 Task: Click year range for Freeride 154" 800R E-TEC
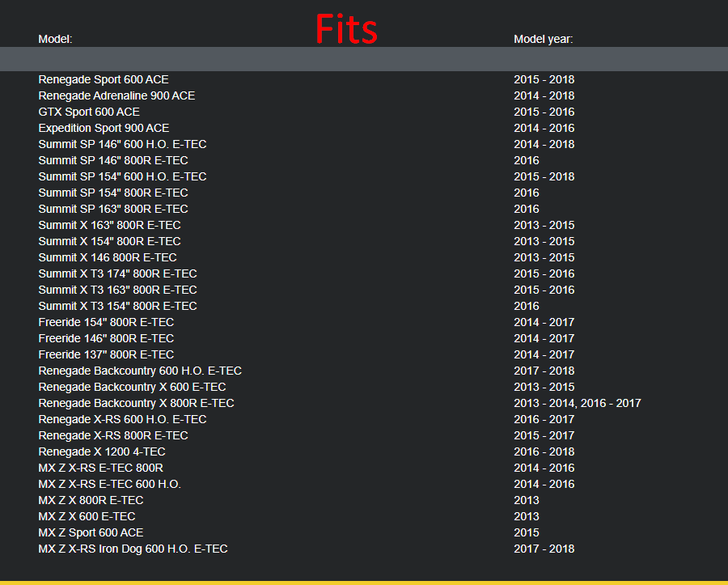(544, 322)
